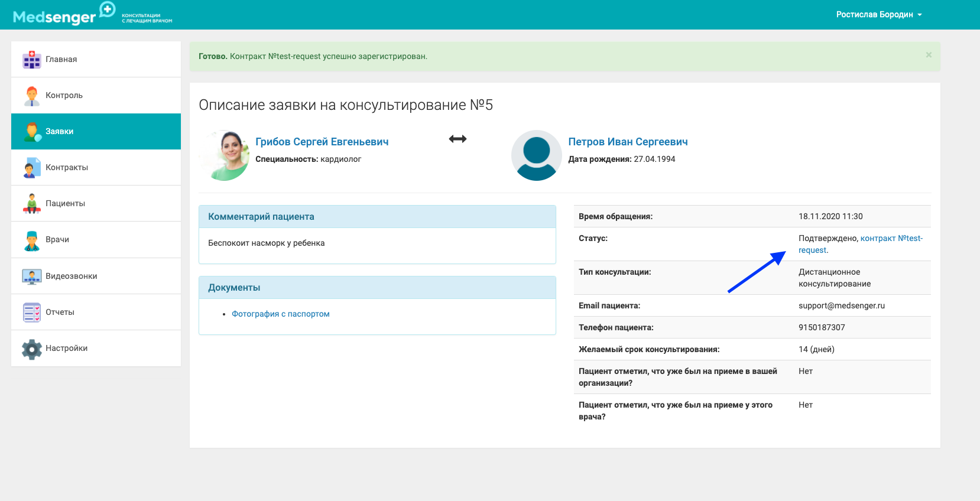Click the Главная hospital icon in sidebar
Image resolution: width=980 pixels, height=501 pixels.
(32, 60)
